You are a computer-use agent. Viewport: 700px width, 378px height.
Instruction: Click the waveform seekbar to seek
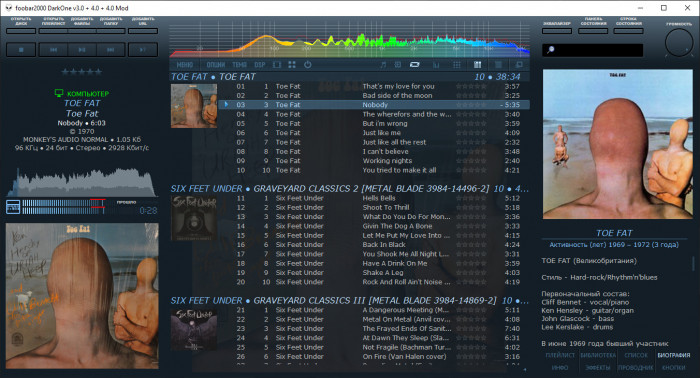point(82,182)
